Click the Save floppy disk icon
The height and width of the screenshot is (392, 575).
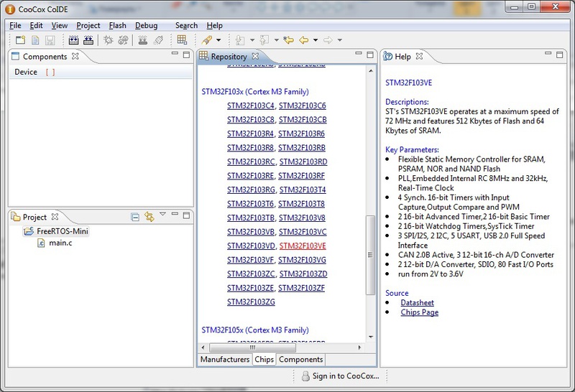50,40
